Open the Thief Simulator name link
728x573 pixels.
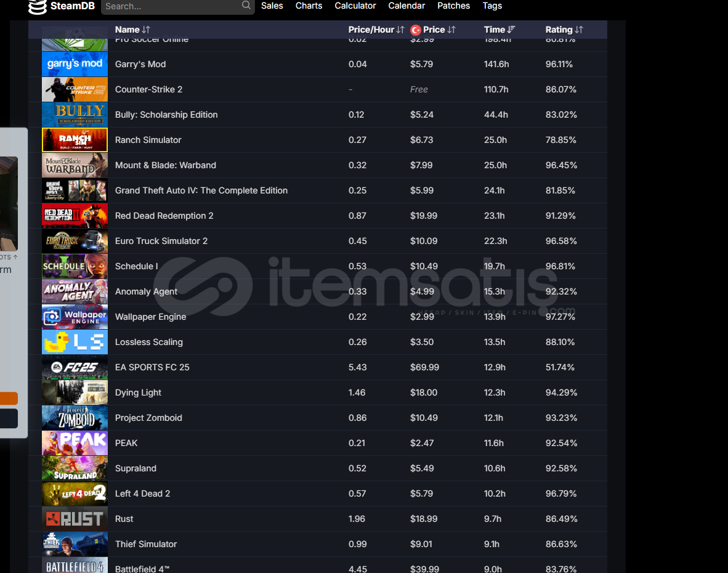[146, 544]
